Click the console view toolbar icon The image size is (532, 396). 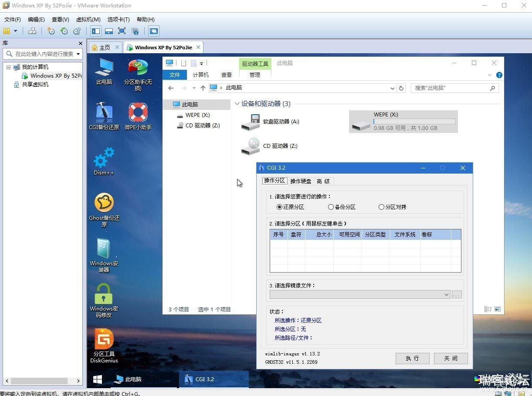153,31
